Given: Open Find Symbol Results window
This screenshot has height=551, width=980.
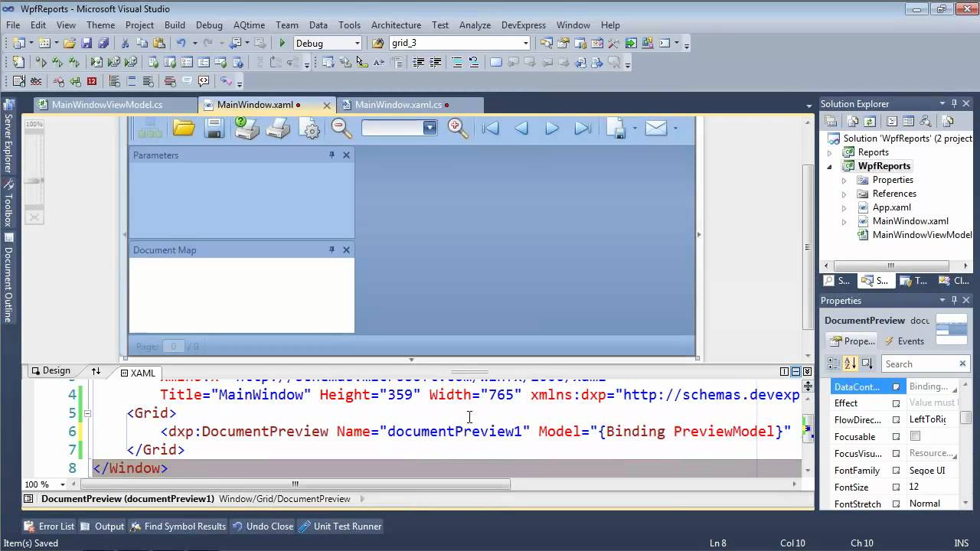Looking at the screenshot, I should pyautogui.click(x=178, y=527).
